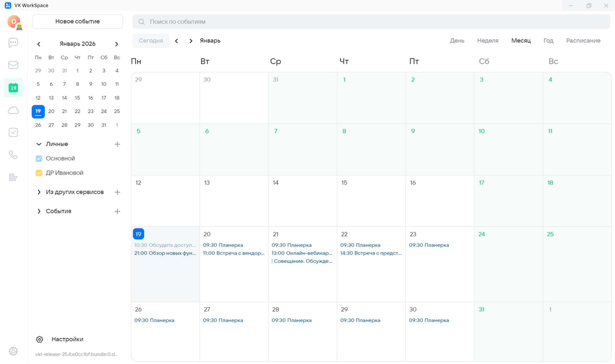Open Настройки in the calendar panel
This screenshot has height=364, width=615.
pos(67,339)
